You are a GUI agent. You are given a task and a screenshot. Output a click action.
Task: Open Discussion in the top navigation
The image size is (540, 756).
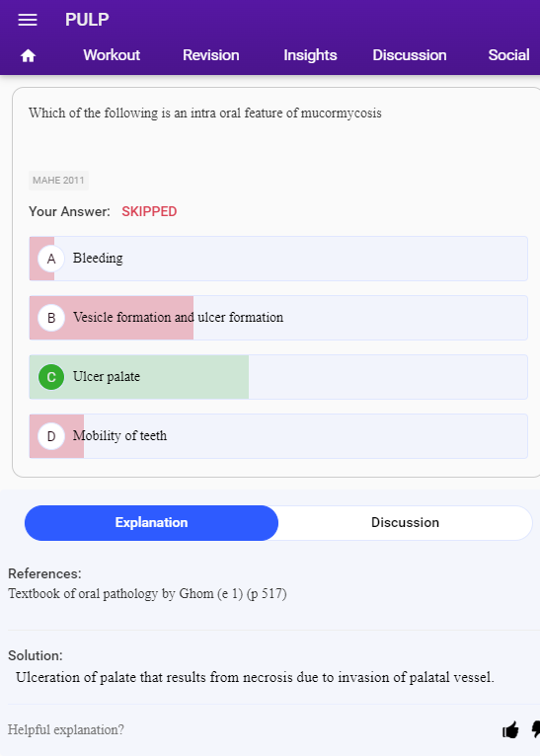(x=410, y=55)
